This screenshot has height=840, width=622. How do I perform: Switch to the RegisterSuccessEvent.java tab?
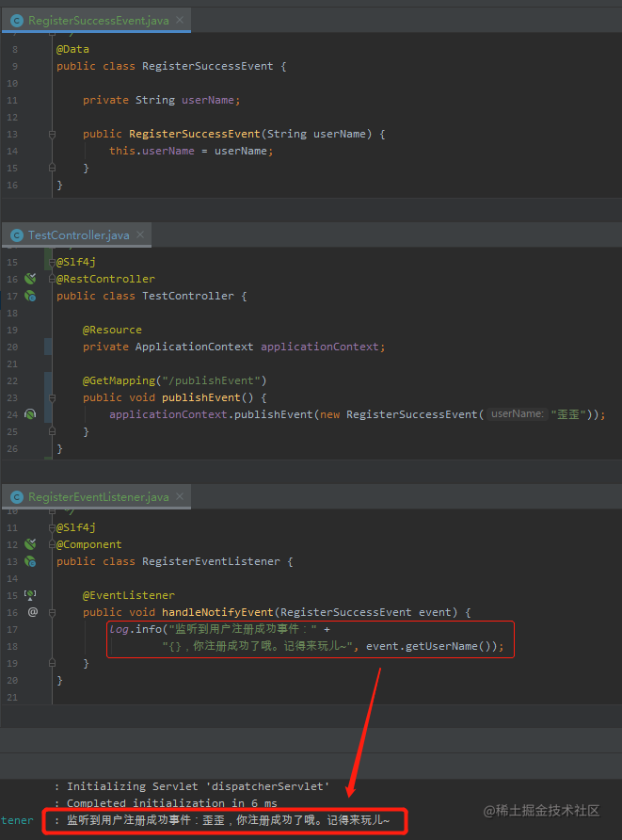[98, 21]
